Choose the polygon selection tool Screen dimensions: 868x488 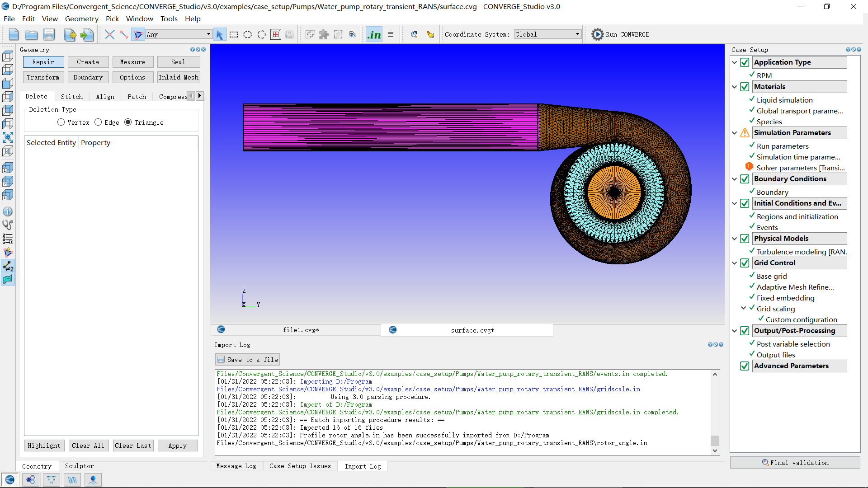(x=262, y=34)
